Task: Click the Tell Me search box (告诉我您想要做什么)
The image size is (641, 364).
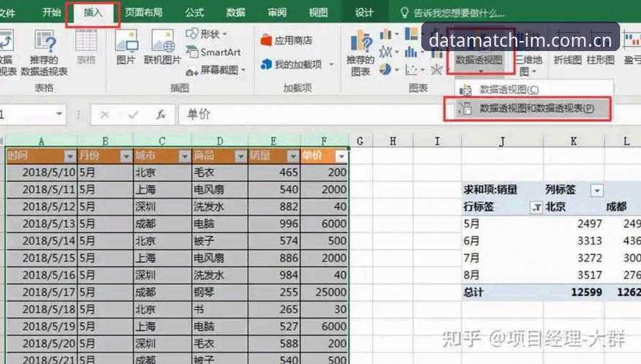Action: (x=454, y=13)
